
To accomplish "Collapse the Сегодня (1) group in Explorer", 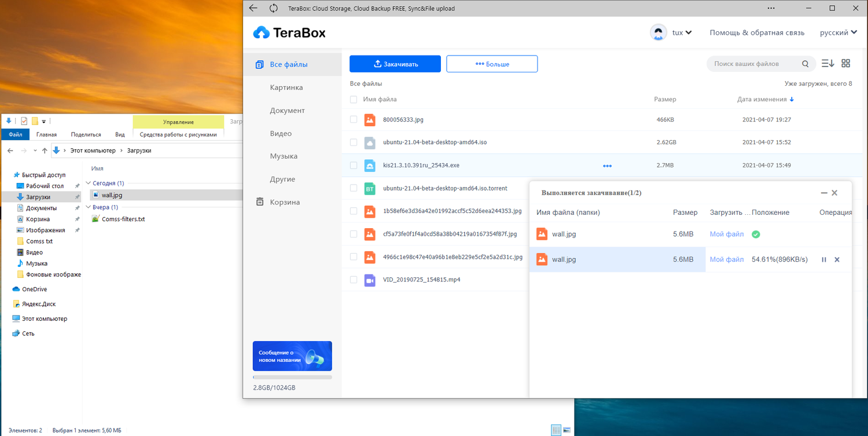I will (89, 183).
